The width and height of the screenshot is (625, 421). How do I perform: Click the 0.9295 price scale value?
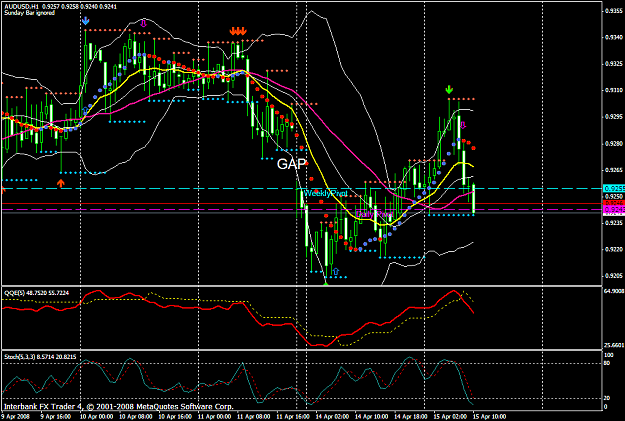(614, 117)
